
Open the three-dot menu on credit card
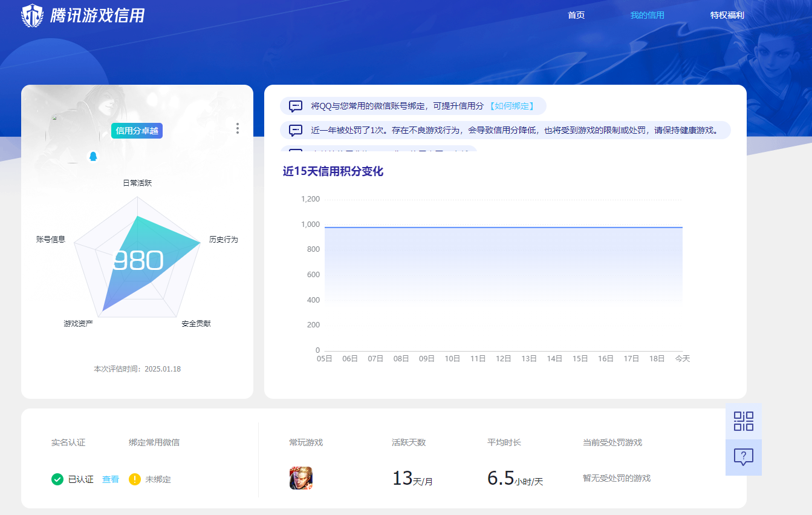point(238,128)
